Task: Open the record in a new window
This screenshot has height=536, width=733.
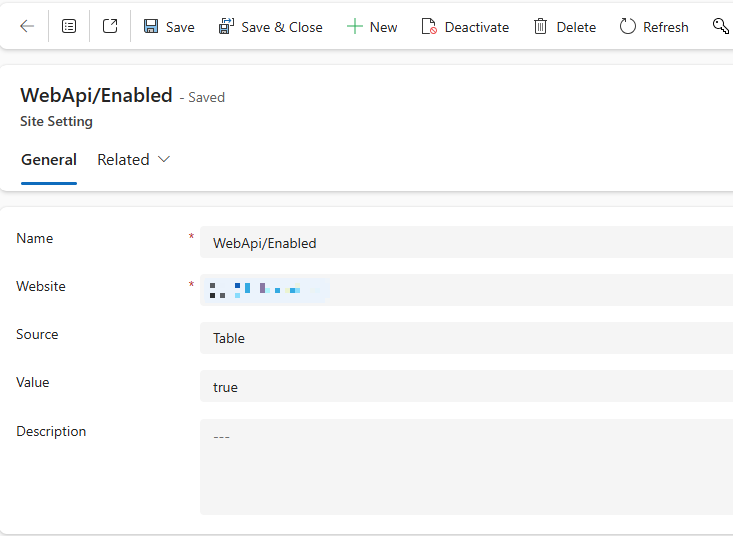Action: (x=110, y=27)
